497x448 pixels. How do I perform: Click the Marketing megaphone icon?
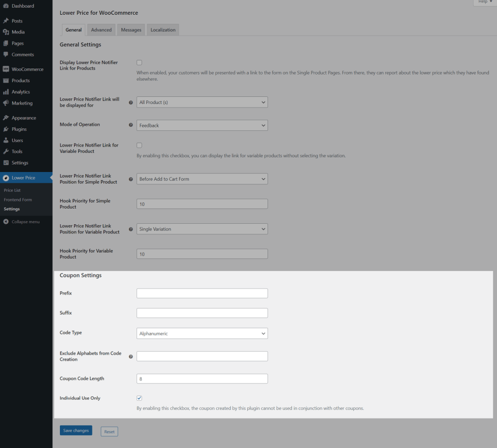click(6, 103)
